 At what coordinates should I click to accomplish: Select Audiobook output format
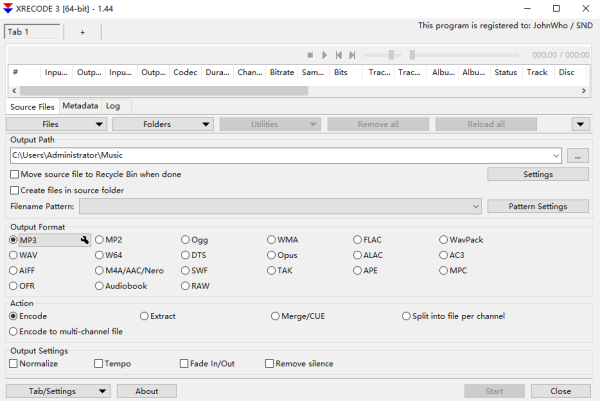click(x=121, y=286)
